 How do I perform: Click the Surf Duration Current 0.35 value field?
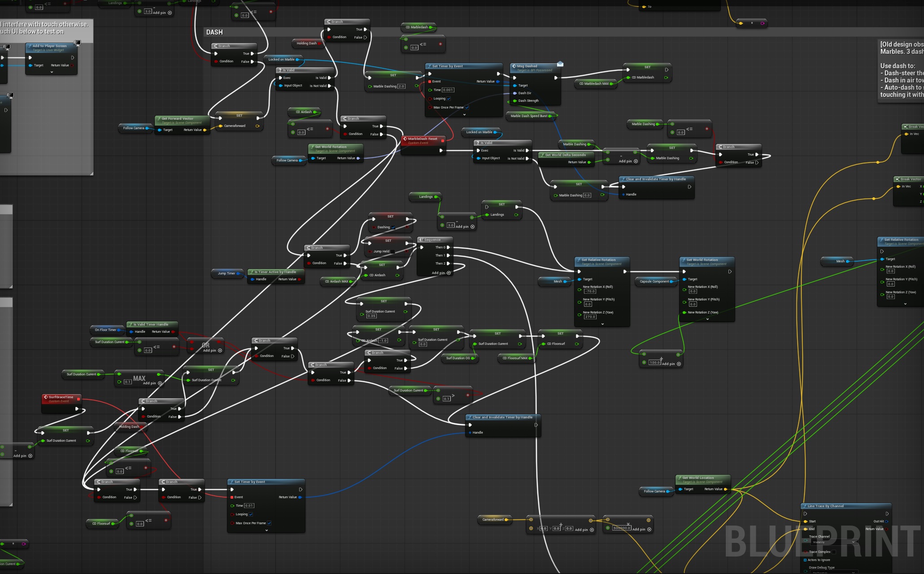click(371, 316)
